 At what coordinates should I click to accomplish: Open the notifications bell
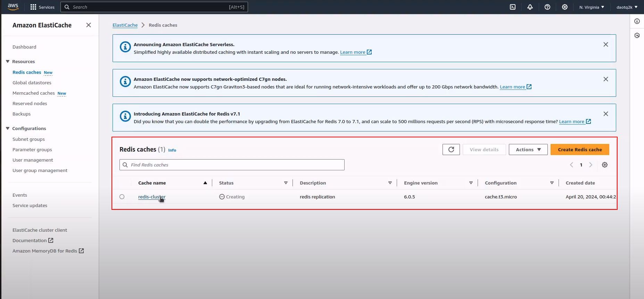coord(530,7)
